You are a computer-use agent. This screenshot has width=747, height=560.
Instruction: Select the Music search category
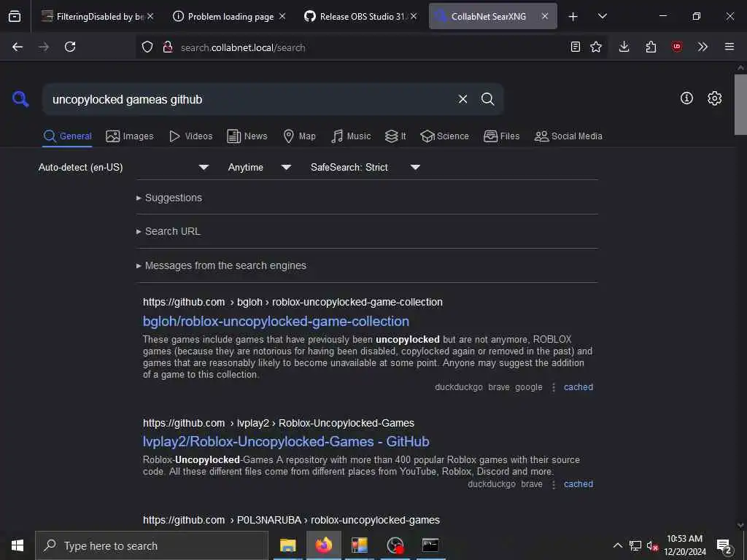351,136
